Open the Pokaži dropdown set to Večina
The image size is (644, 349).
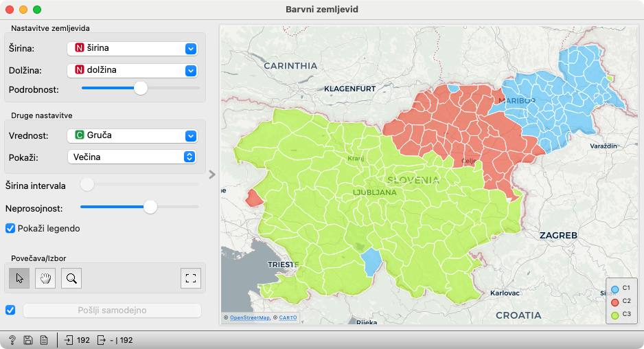pyautogui.click(x=133, y=157)
